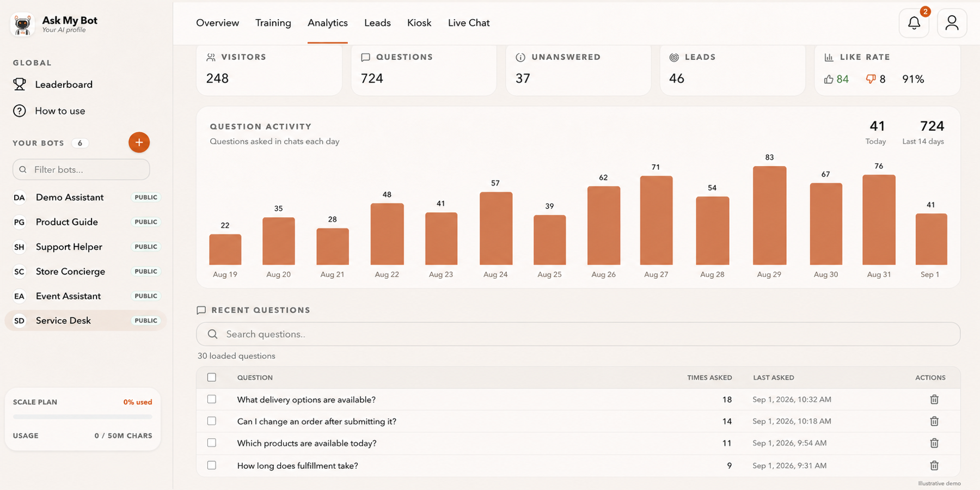
Task: Click the Ask My Bot logo
Action: coord(22,24)
